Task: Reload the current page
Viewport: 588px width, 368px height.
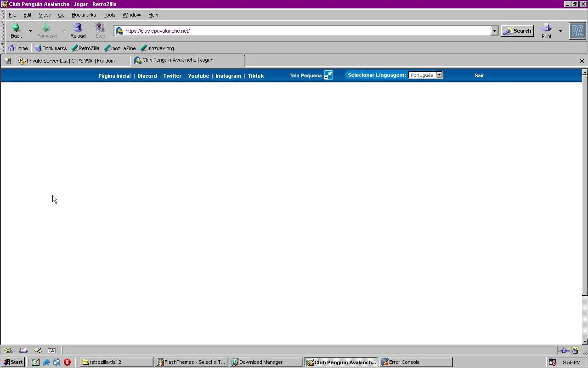Action: point(78,31)
